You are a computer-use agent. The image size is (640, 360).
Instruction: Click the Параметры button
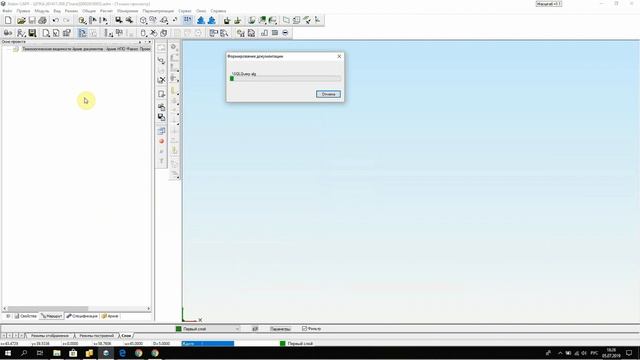pyautogui.click(x=280, y=329)
